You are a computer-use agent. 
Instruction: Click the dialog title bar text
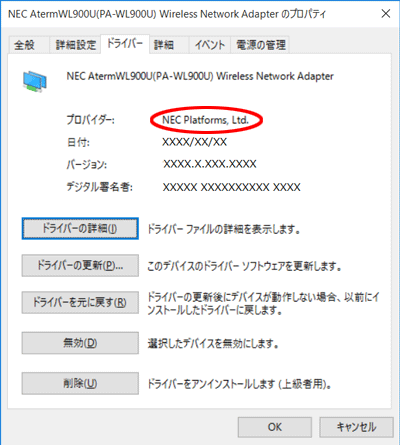tap(167, 14)
